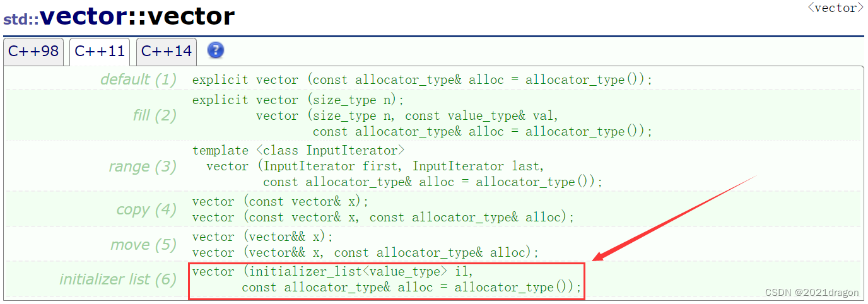Click the default constructor's 'explicit vector' signature

pos(421,80)
